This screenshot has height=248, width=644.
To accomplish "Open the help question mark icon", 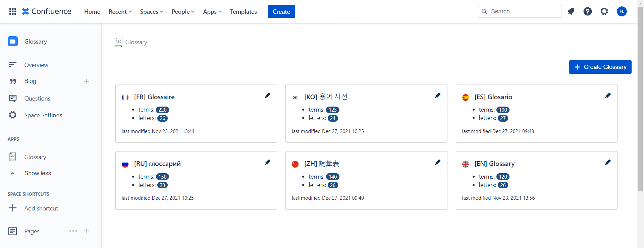I will [x=588, y=11].
